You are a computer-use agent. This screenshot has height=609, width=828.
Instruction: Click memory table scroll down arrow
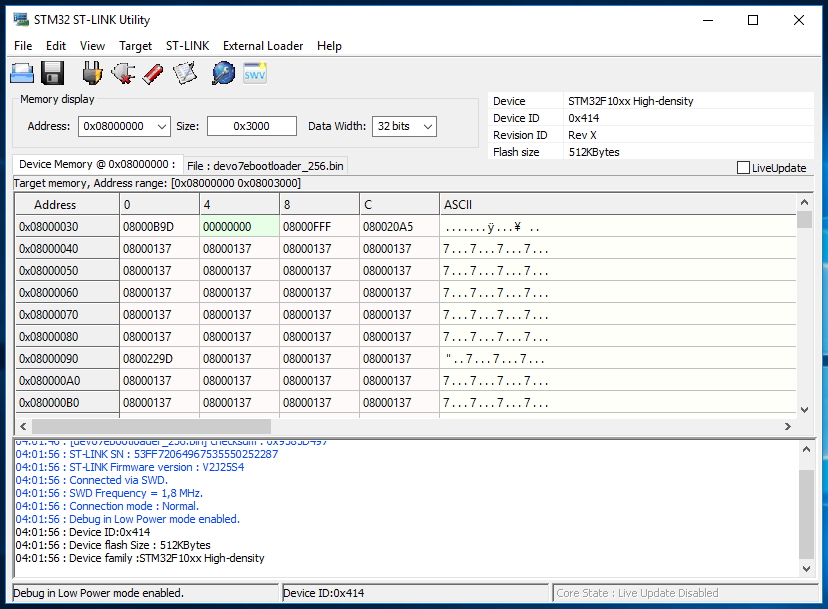tap(804, 410)
